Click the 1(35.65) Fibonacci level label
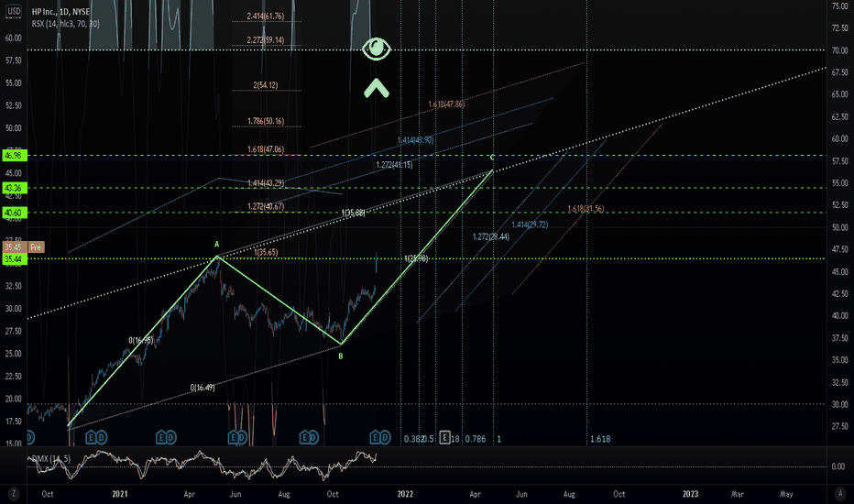The height and width of the screenshot is (504, 854). click(266, 252)
